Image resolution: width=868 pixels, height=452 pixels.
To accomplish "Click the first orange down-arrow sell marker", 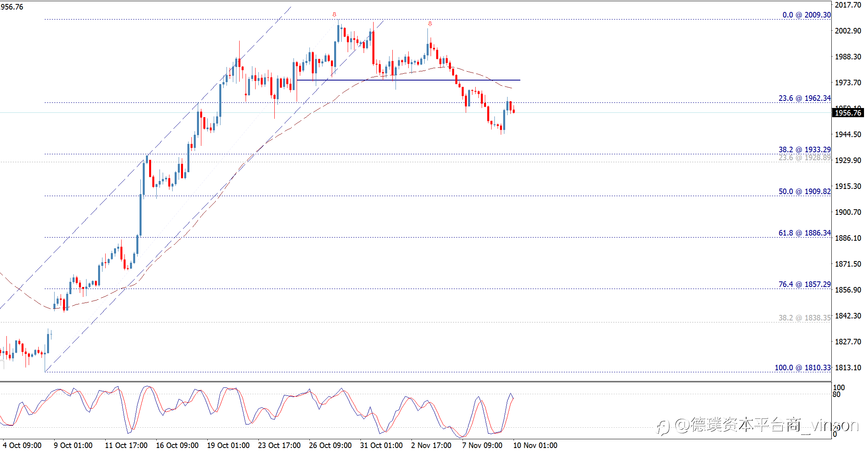I will coord(335,15).
